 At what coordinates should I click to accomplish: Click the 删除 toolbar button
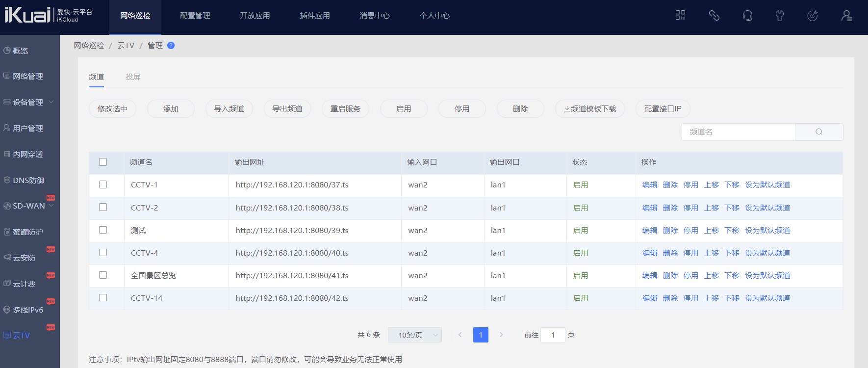point(520,108)
